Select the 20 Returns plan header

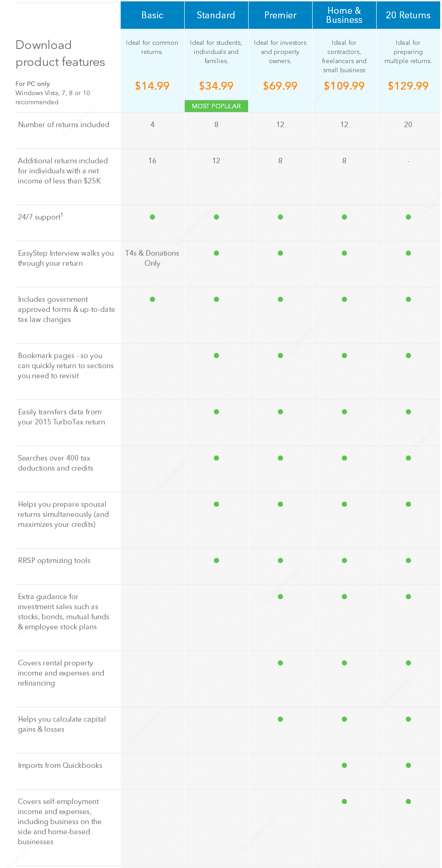[x=408, y=15]
